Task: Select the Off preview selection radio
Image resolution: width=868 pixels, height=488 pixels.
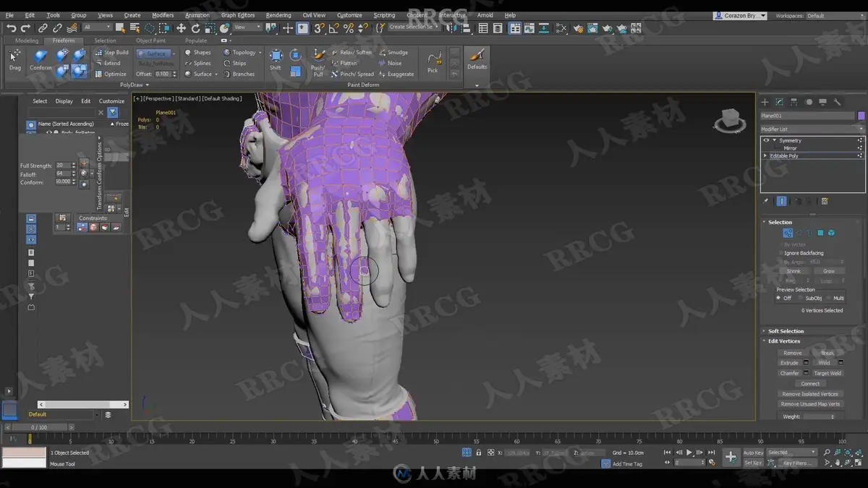Action: click(x=779, y=298)
